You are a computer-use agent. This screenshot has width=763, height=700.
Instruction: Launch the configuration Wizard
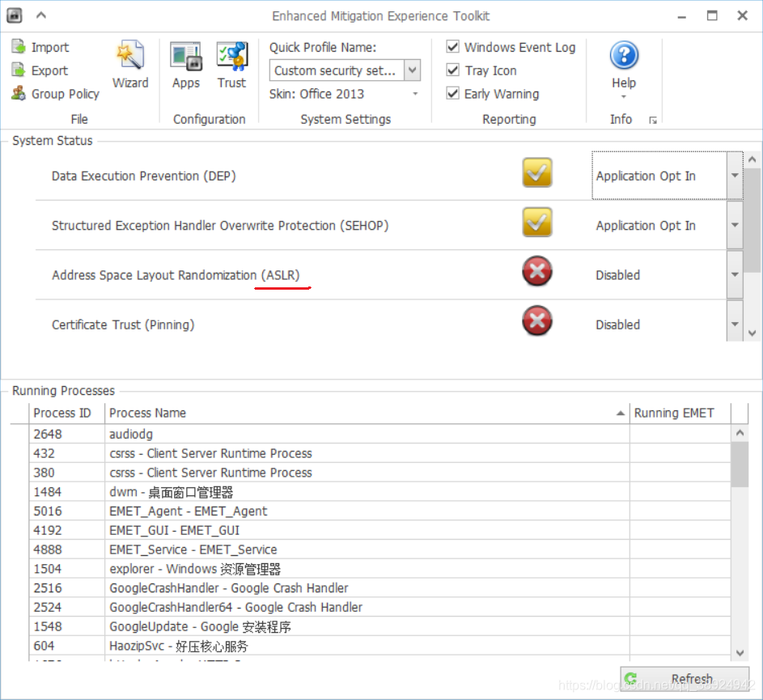[130, 66]
